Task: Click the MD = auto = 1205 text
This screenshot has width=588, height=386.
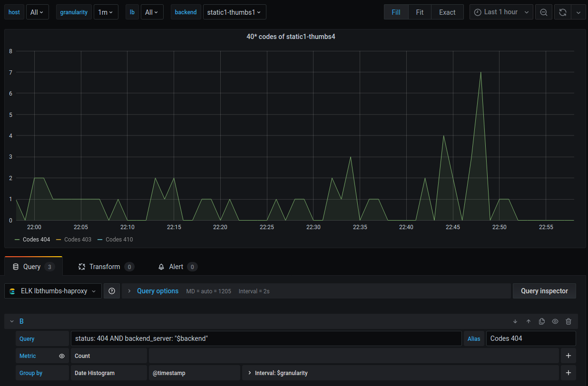Action: pos(209,291)
